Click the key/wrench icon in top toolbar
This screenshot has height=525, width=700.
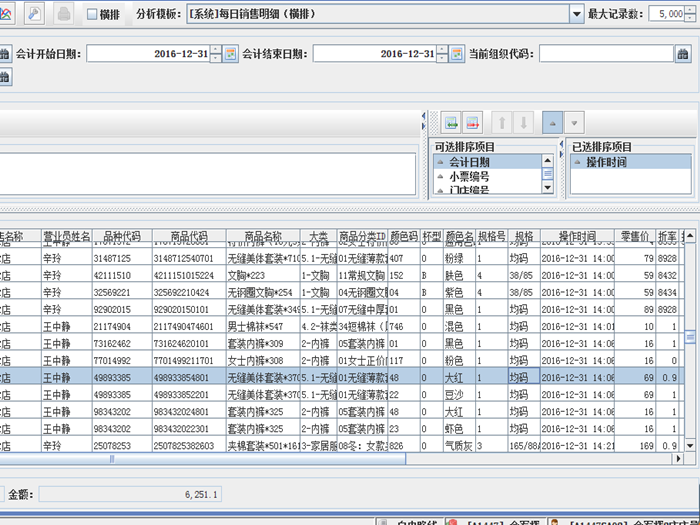pos(33,14)
